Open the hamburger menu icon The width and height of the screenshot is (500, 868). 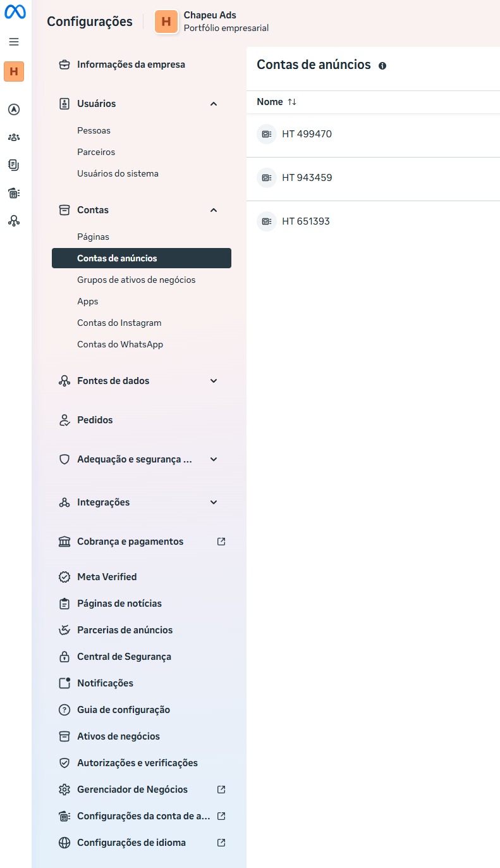click(x=14, y=42)
